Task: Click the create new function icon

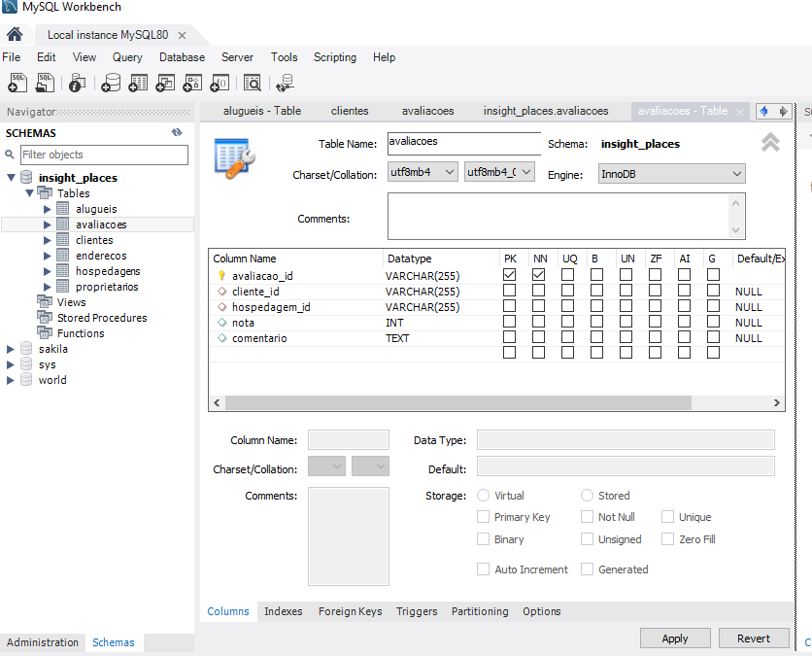Action: [220, 83]
